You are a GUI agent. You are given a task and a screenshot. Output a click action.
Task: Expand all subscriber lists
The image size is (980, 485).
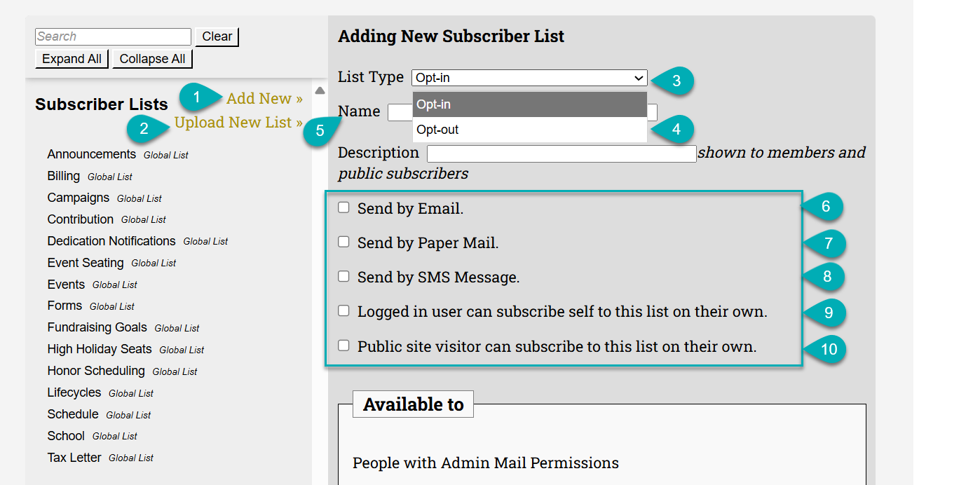(72, 59)
